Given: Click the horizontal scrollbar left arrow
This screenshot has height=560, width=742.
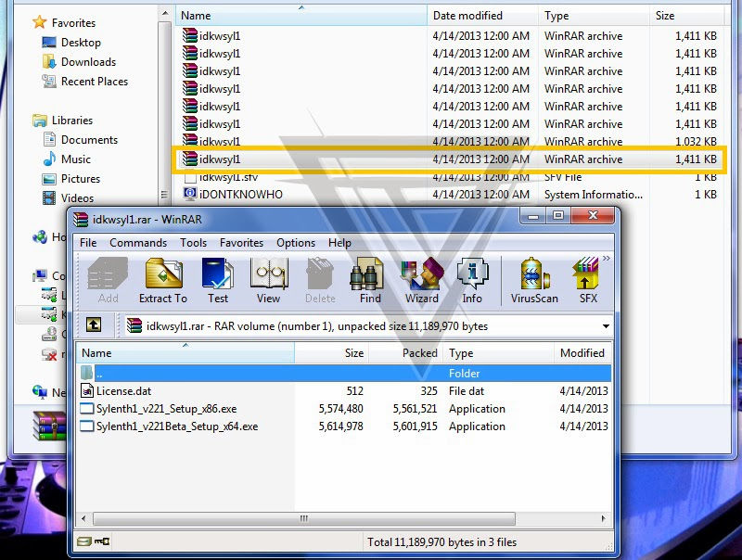Looking at the screenshot, I should pyautogui.click(x=83, y=518).
